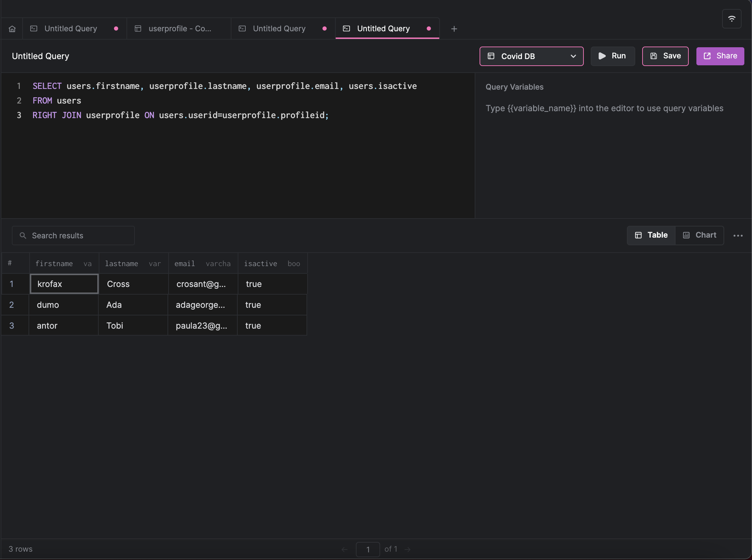Switch to the first Untitled Query tab
The height and width of the screenshot is (560, 752).
(x=71, y=29)
